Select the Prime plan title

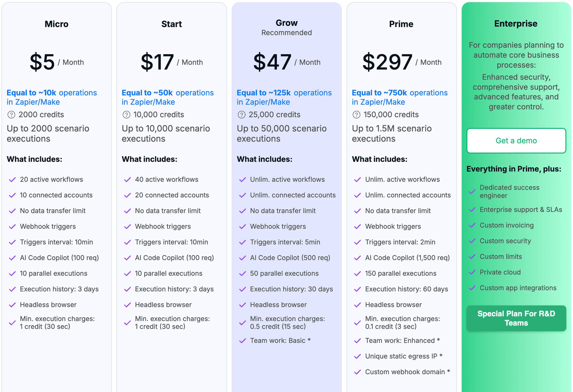[401, 24]
